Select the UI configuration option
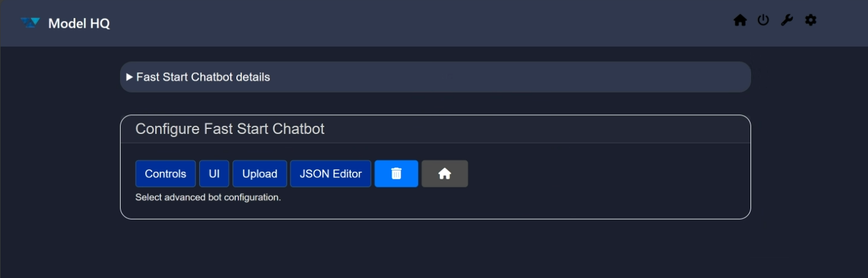Viewport: 868px width, 278px height. click(x=214, y=174)
